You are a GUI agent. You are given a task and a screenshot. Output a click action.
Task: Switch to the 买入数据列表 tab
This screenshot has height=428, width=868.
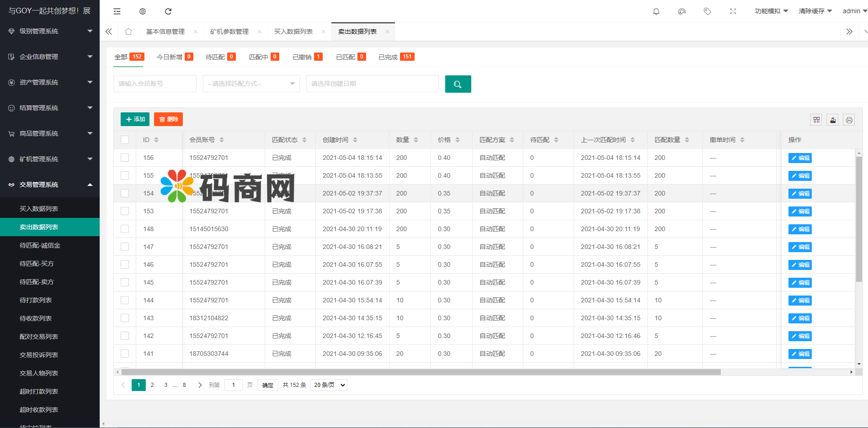(294, 31)
